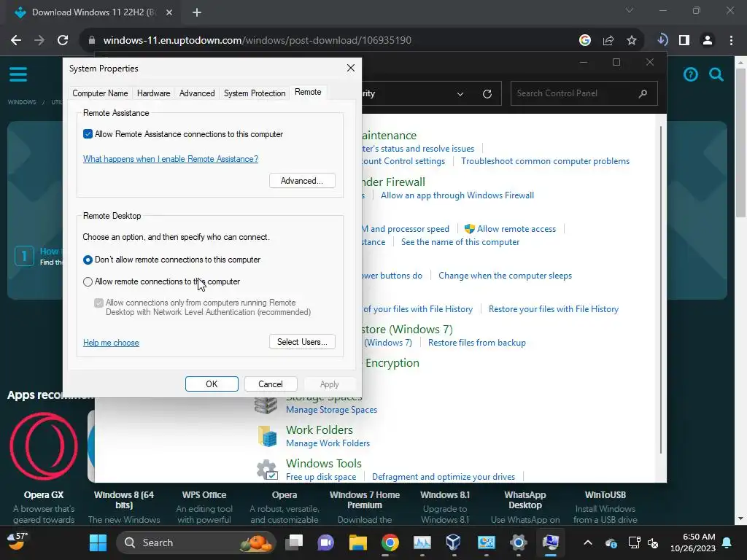Click the Opera GX app logo
Viewport: 747px width, 560px height.
[x=44, y=446]
